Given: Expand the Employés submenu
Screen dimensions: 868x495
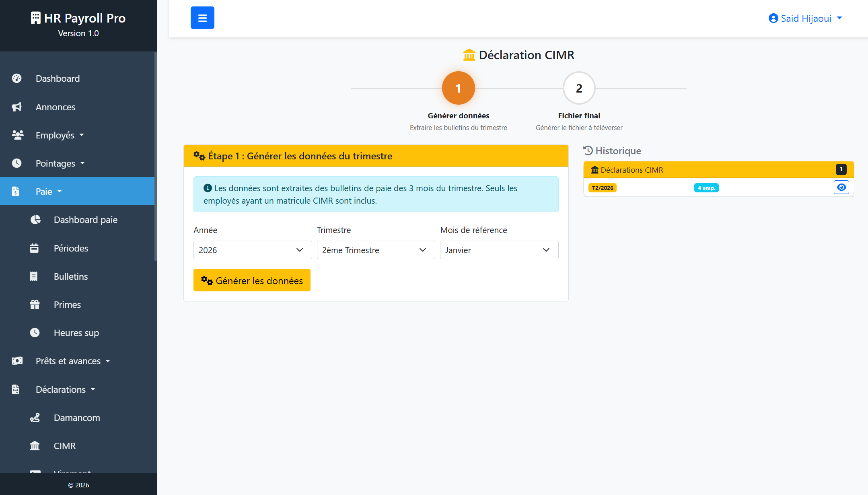Looking at the screenshot, I should coord(77,135).
